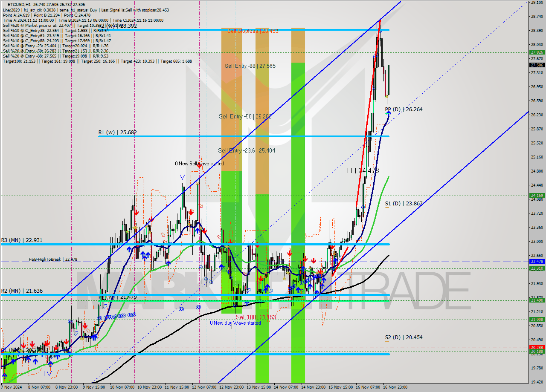Click the green 24.169 price tag on axis

[x=537, y=196]
